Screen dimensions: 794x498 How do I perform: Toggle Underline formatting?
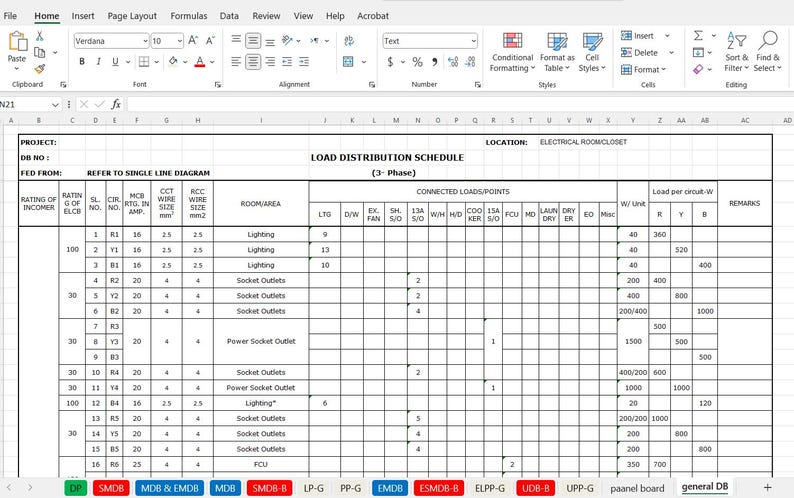point(115,62)
